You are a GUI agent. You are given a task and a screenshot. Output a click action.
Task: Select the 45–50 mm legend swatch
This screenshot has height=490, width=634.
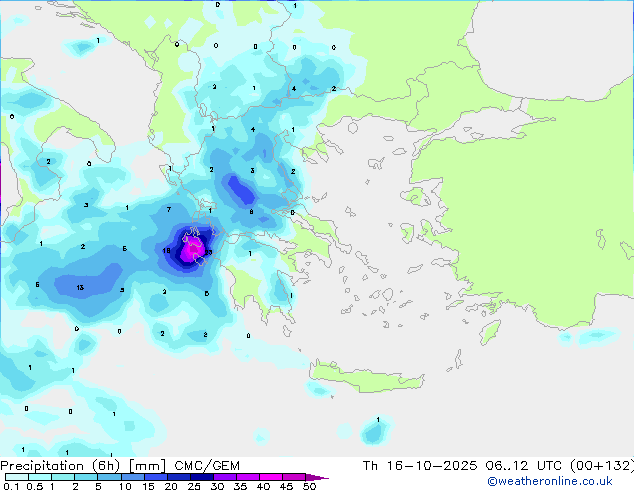[294, 477]
